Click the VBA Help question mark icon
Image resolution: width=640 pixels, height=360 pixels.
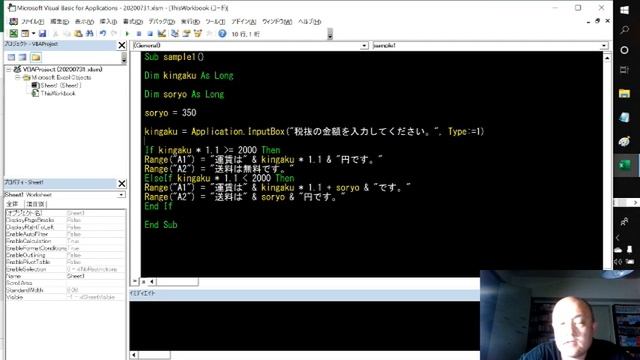click(x=222, y=33)
